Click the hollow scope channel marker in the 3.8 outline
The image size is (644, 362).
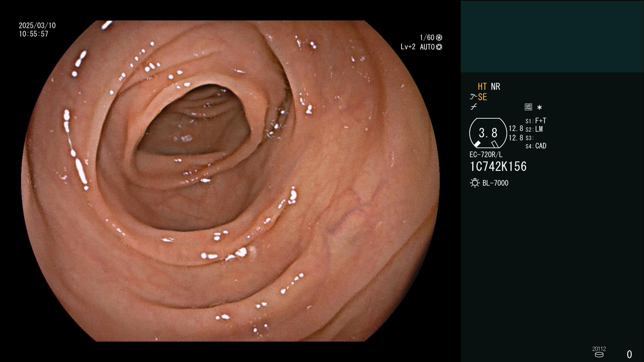coord(495,144)
